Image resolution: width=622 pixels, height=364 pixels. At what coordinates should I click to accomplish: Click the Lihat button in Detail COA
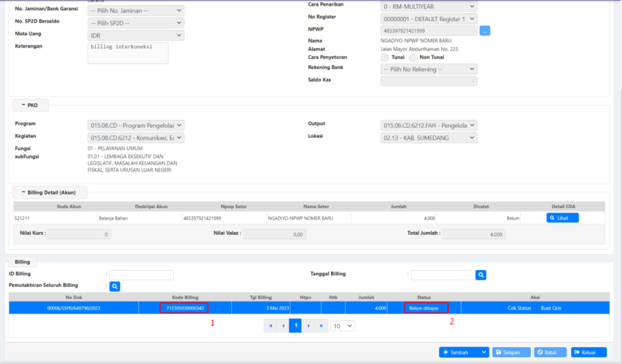point(562,218)
